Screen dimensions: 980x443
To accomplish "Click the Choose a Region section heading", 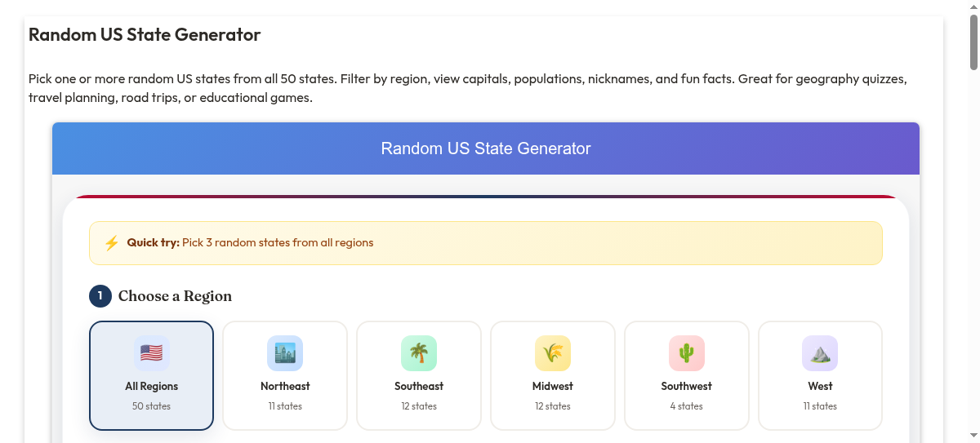I will click(175, 296).
